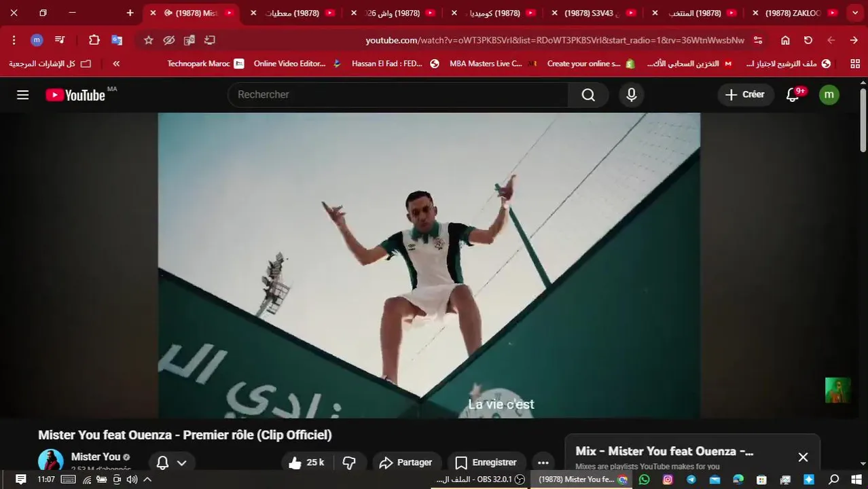This screenshot has height=489, width=868.
Task: Open the Mister You channel name link
Action: (96, 457)
